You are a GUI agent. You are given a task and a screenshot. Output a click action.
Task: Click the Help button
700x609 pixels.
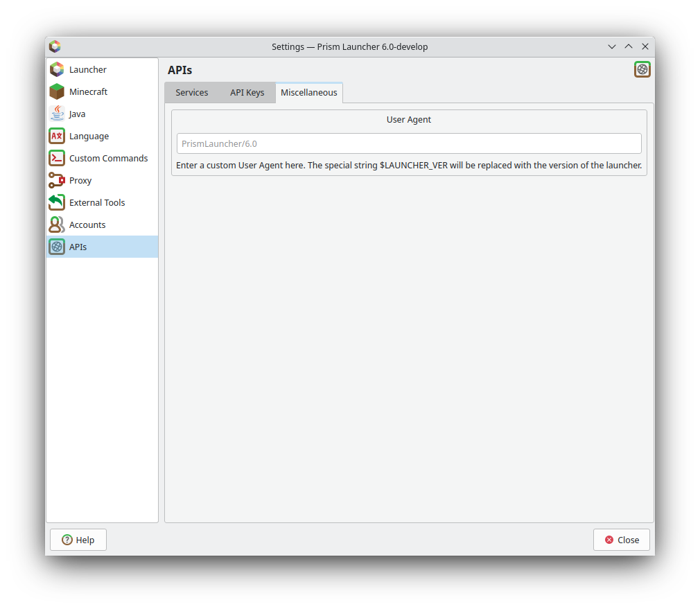78,540
